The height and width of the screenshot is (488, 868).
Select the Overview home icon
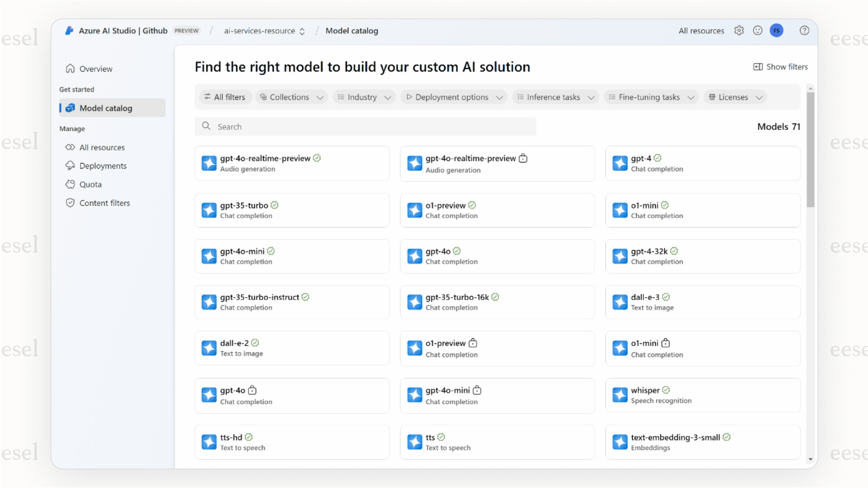pyautogui.click(x=70, y=68)
